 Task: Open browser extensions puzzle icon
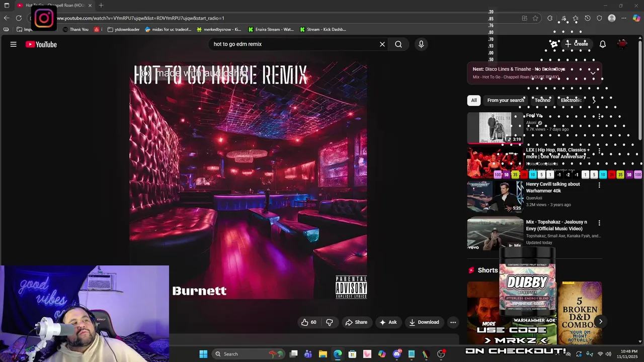tap(550, 18)
